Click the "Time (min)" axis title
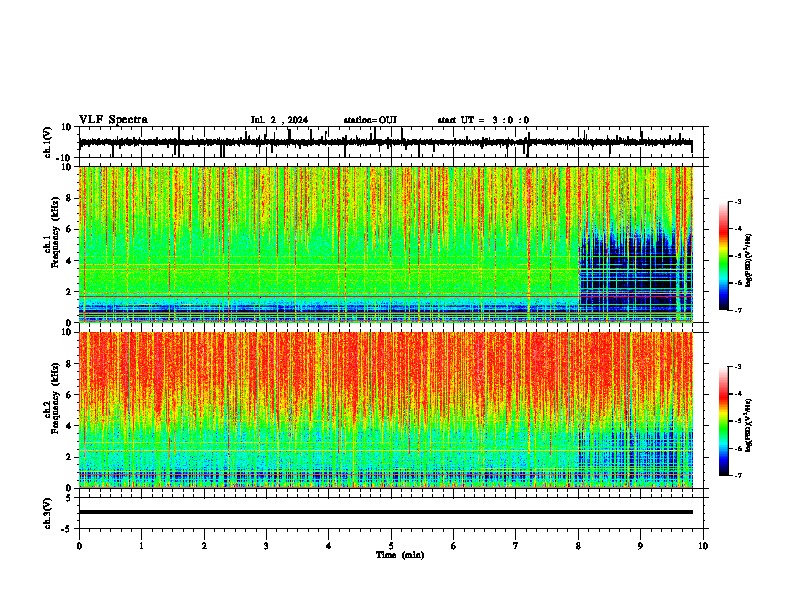792x612 pixels. point(400,555)
